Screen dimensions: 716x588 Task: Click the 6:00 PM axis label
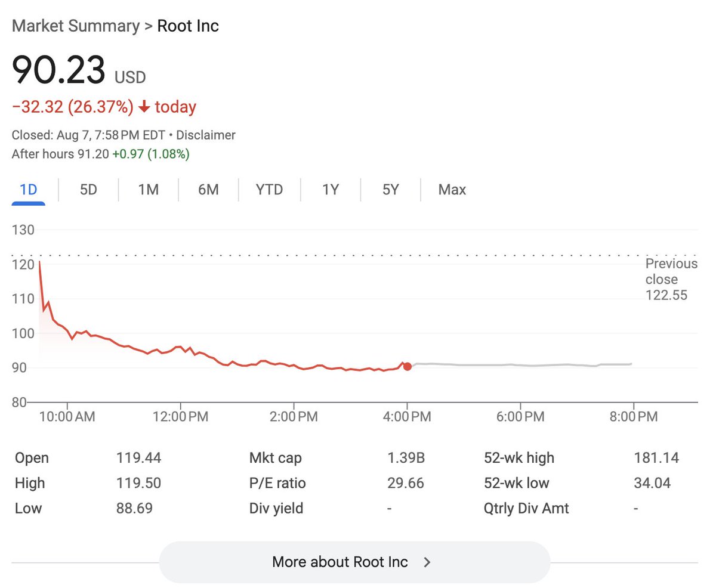click(x=519, y=416)
